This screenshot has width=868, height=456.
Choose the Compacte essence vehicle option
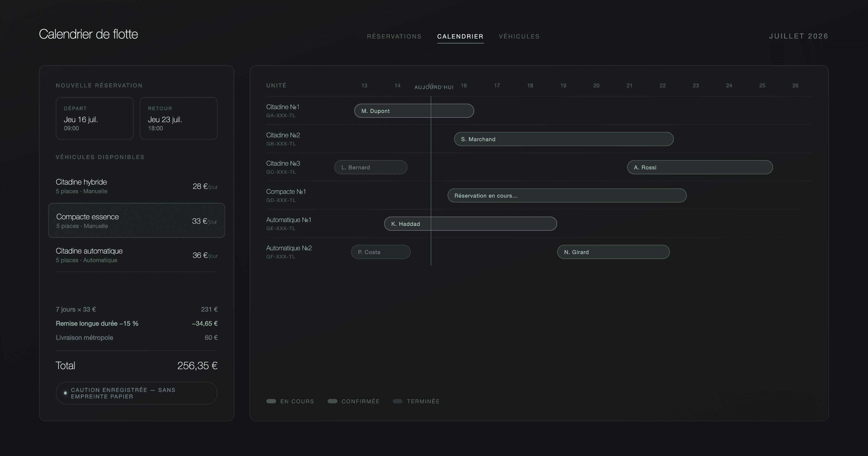coord(136,221)
